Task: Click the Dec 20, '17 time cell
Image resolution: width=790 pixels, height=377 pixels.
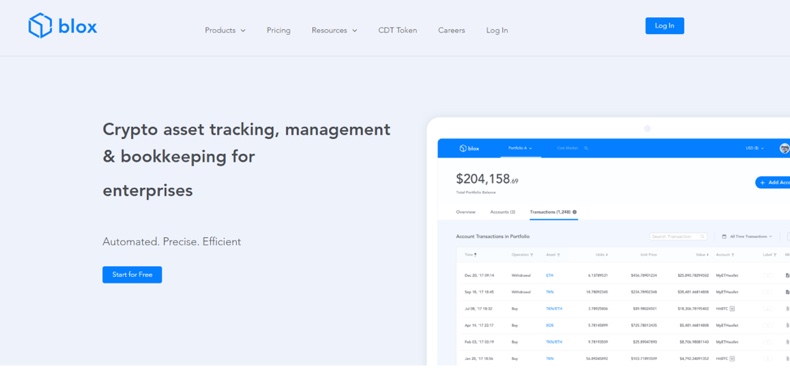Action: (x=479, y=276)
